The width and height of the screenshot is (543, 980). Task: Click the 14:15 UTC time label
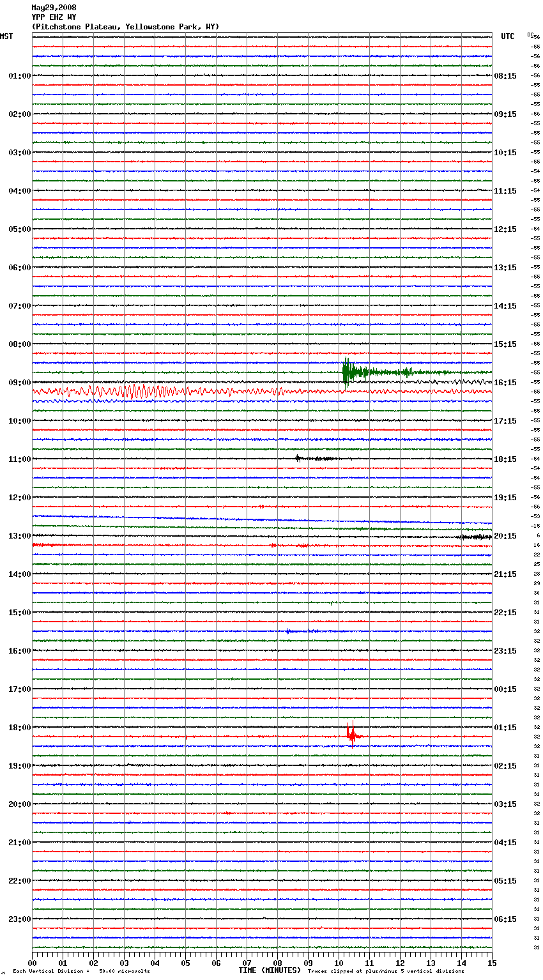coord(505,306)
